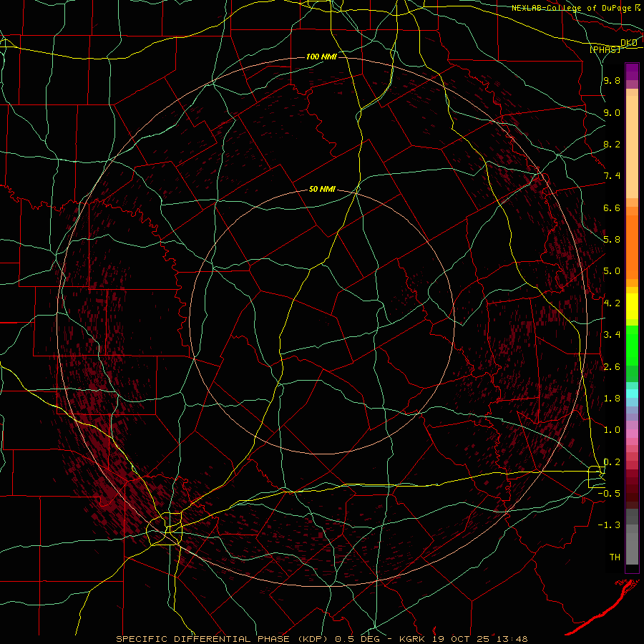Image resolution: width=644 pixels, height=644 pixels.
Task: Click the 7.4 scale value
Action: (612, 176)
